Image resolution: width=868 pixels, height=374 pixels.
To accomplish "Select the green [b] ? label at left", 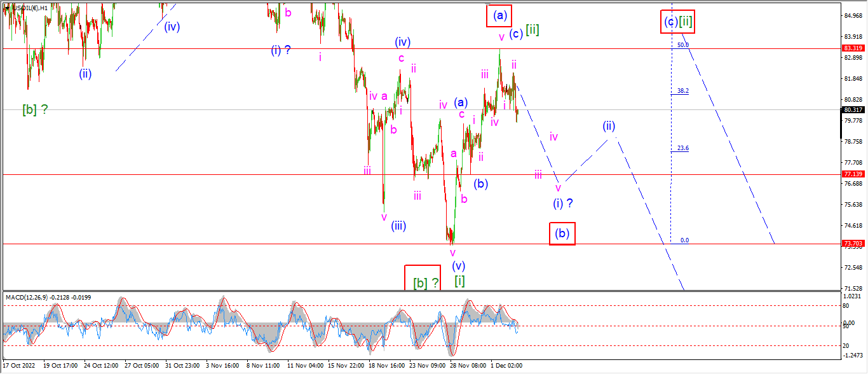I will click(x=36, y=109).
